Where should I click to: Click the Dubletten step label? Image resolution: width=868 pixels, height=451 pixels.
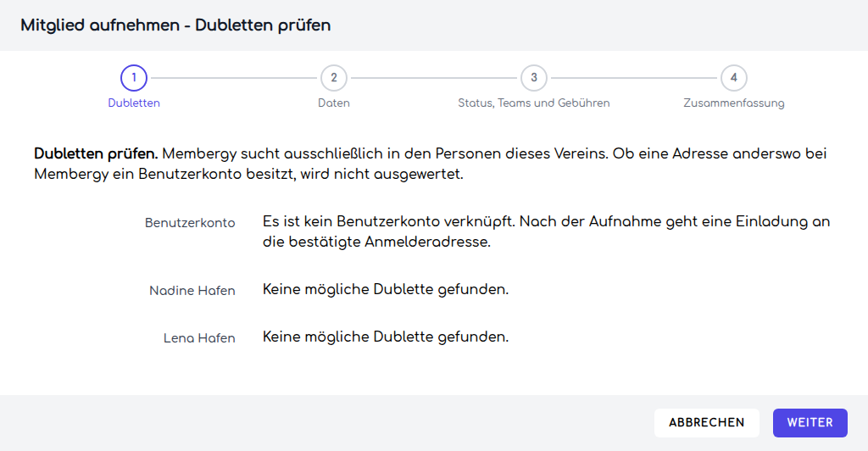(134, 103)
